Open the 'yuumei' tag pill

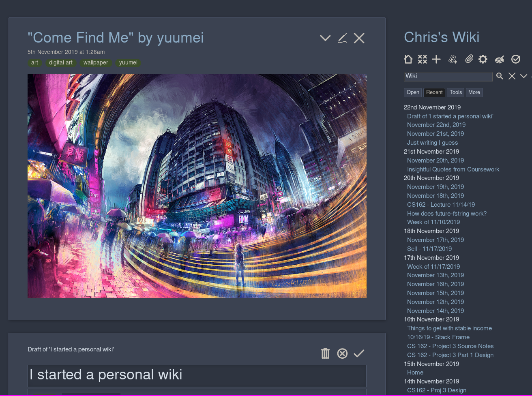(128, 63)
